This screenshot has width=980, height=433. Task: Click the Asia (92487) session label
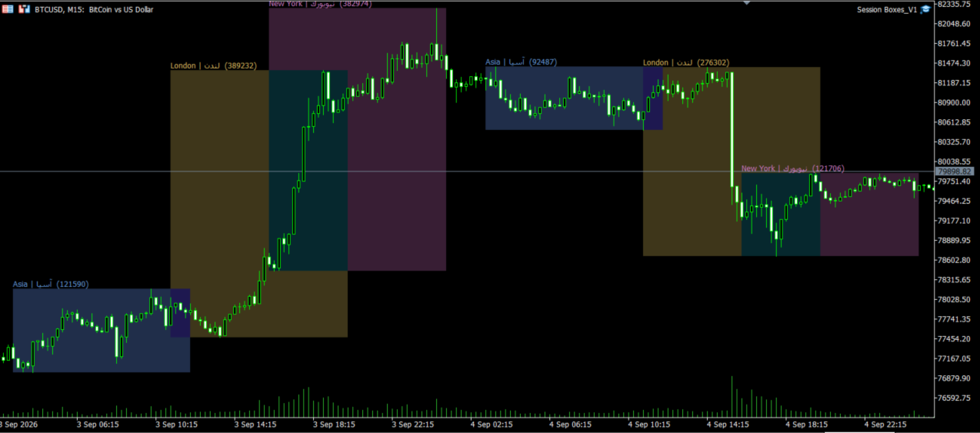coord(521,62)
